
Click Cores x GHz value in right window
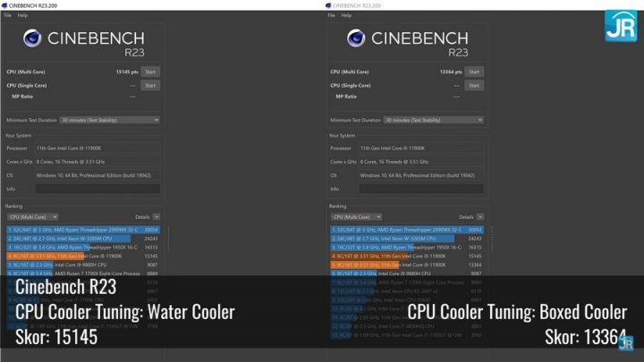coord(421,162)
